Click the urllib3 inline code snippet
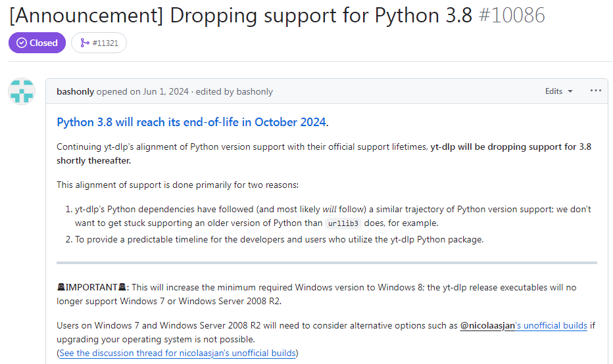613x364 pixels. (x=343, y=223)
